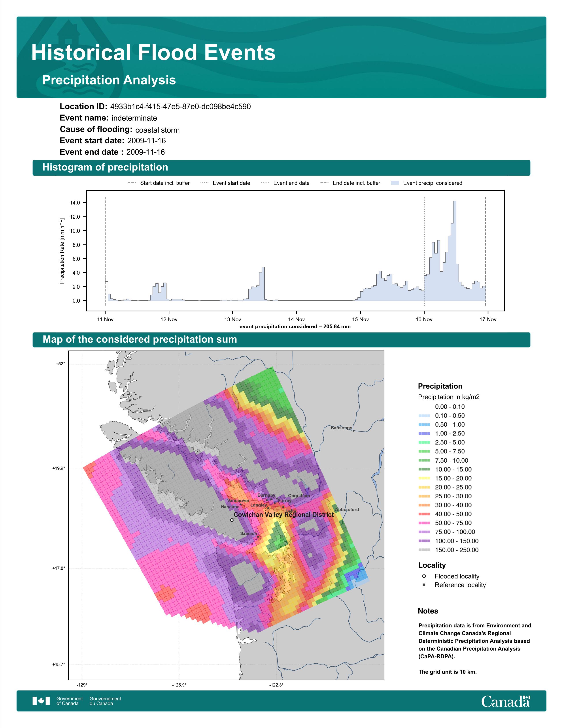Click the '14.0' y-axis tick label
563x728 pixels.
tap(75, 203)
